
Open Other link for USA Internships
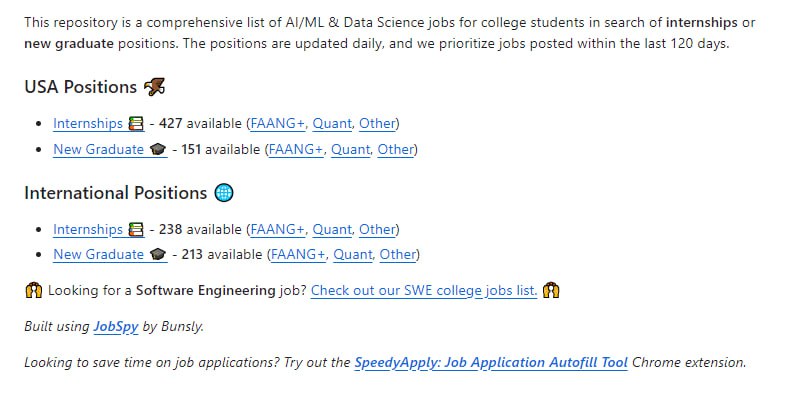377,124
